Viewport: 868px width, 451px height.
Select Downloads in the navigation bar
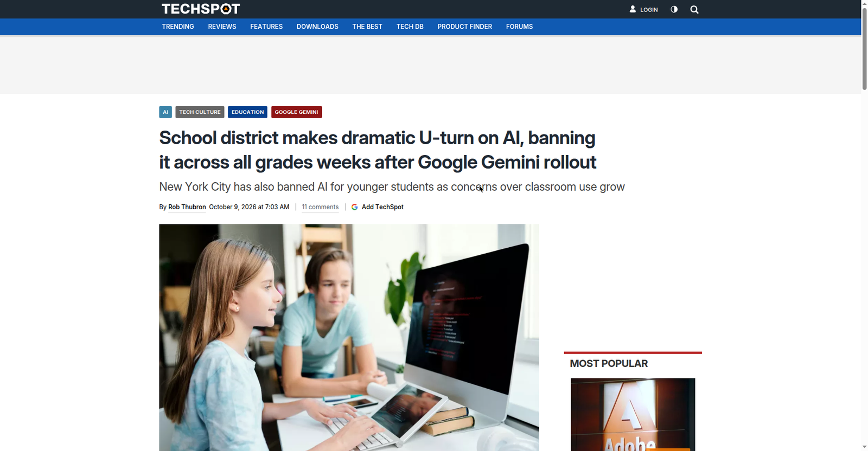(x=317, y=27)
